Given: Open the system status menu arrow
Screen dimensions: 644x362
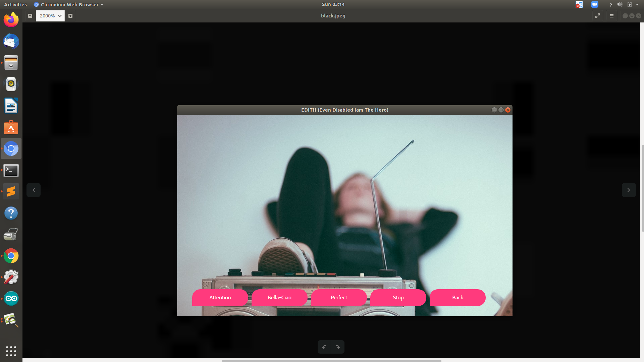Looking at the screenshot, I should tap(637, 5).
